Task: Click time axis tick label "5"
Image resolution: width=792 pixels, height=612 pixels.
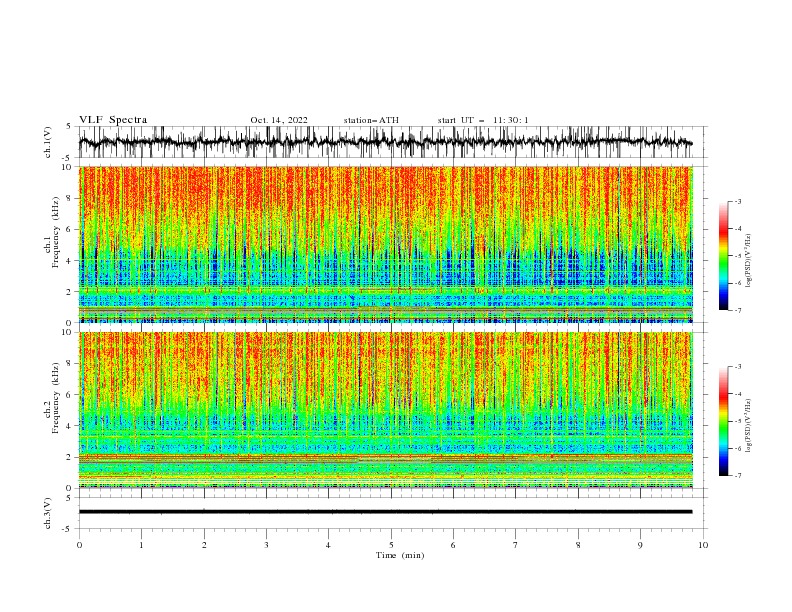Action: pyautogui.click(x=391, y=545)
